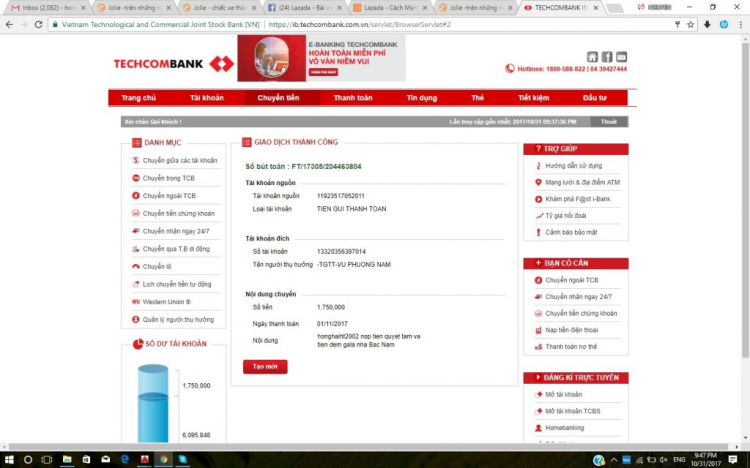The height and width of the screenshot is (468, 750).
Task: Open the Thẻ menu
Action: pos(477,98)
